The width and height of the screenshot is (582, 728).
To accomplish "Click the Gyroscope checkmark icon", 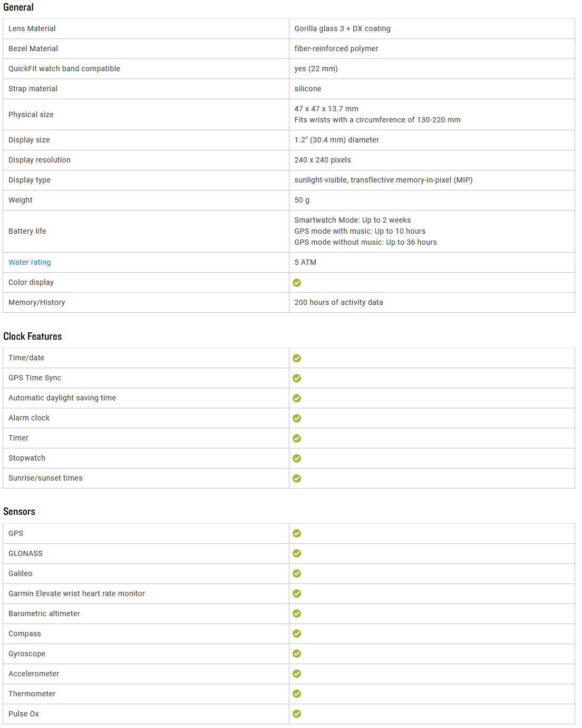I will 297,654.
